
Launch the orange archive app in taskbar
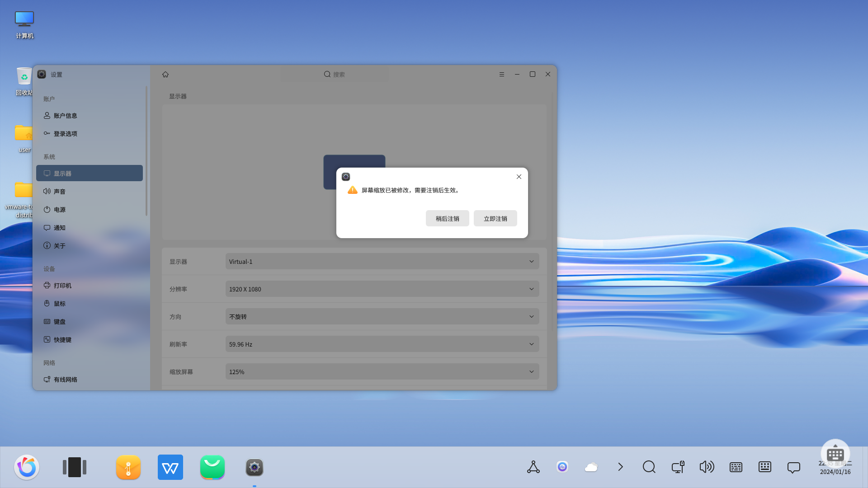(x=128, y=467)
